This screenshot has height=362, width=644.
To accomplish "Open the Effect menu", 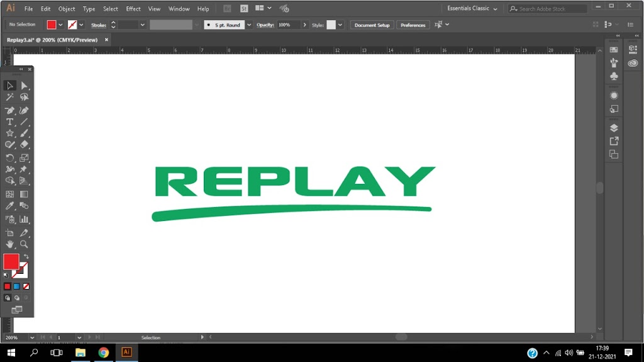I will pyautogui.click(x=133, y=9).
